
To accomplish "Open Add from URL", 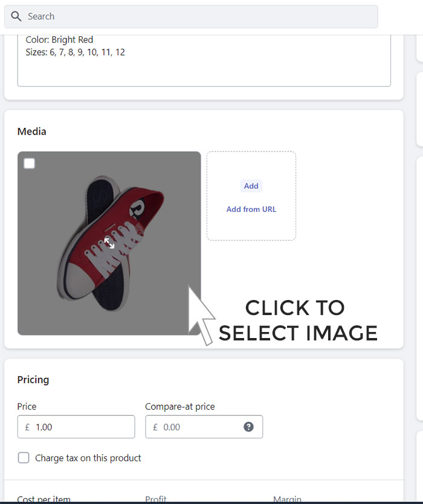I will pyautogui.click(x=251, y=209).
